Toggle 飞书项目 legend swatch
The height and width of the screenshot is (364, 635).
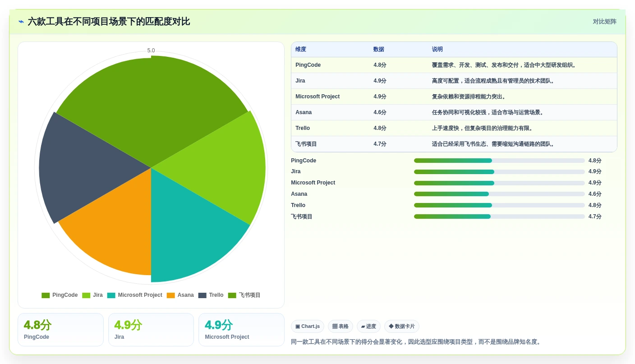pyautogui.click(x=232, y=295)
